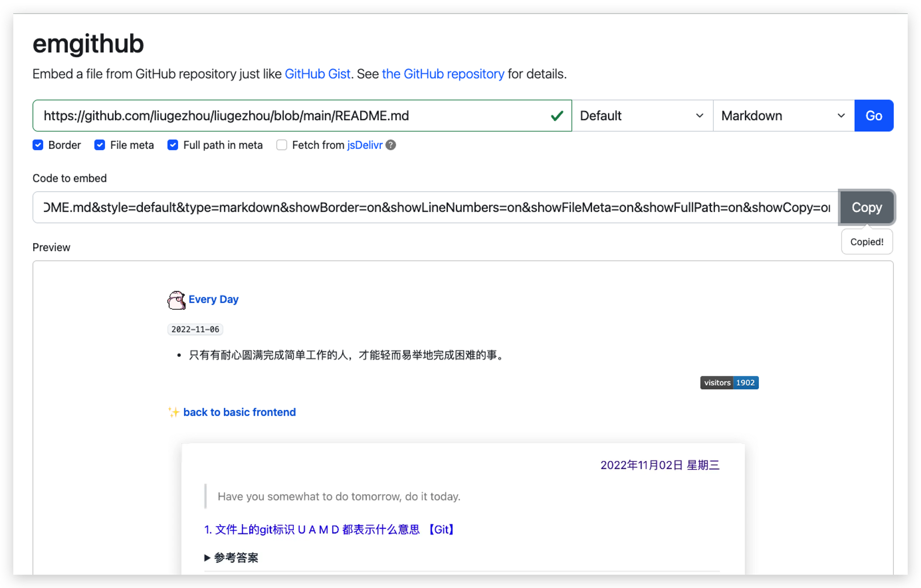Click the visitors 1902 badge

click(x=729, y=383)
